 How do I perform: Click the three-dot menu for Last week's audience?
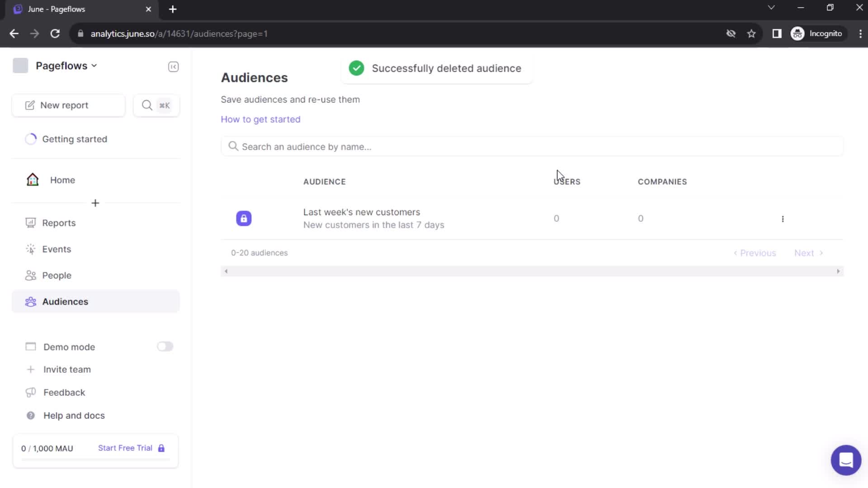click(x=783, y=218)
